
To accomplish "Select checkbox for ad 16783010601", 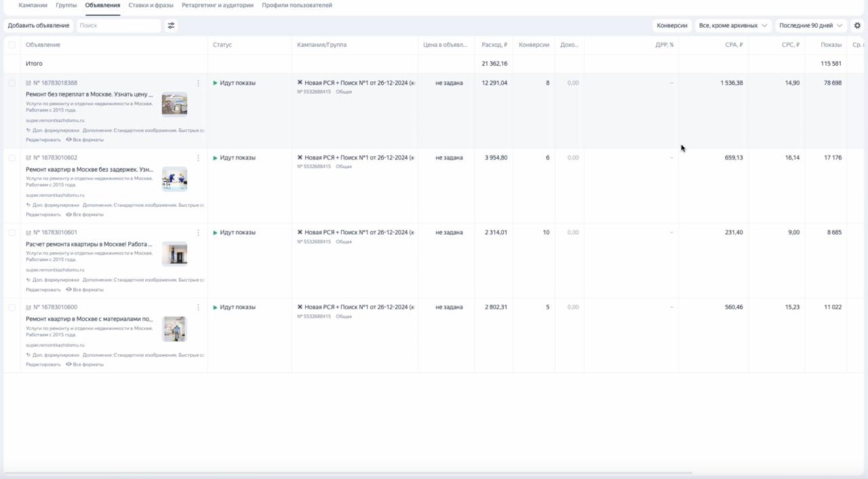I will pos(12,232).
